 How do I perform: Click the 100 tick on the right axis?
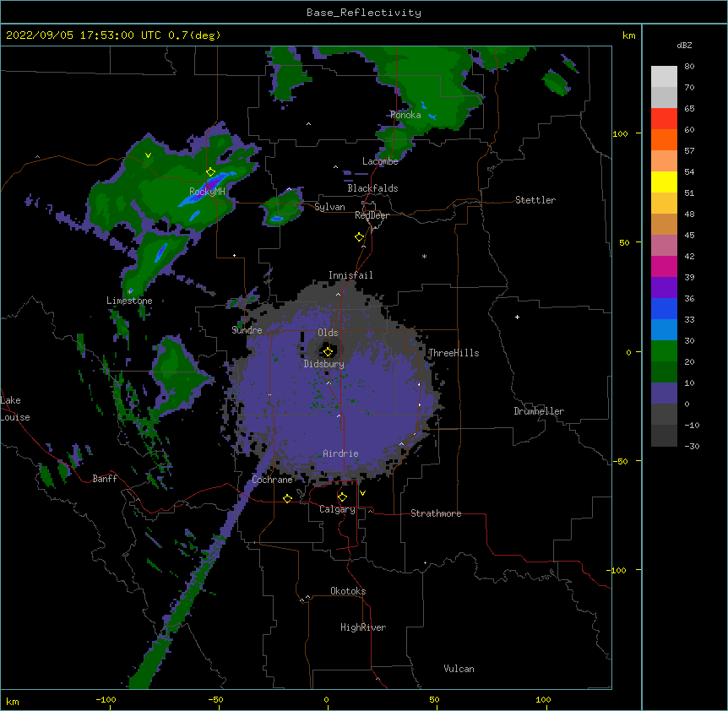620,133
